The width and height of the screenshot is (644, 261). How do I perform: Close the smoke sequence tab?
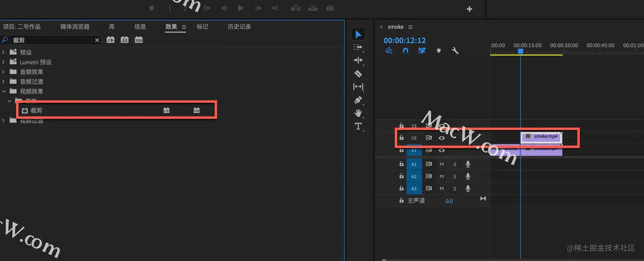(x=381, y=27)
